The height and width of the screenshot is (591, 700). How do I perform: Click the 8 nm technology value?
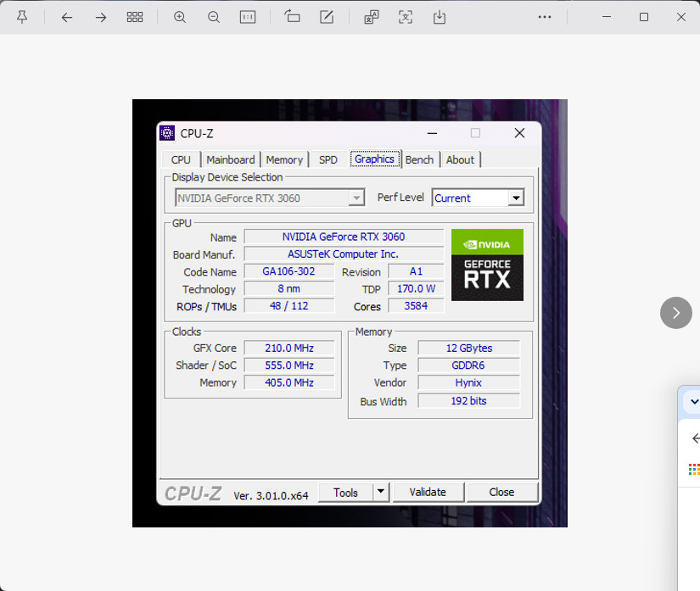288,288
